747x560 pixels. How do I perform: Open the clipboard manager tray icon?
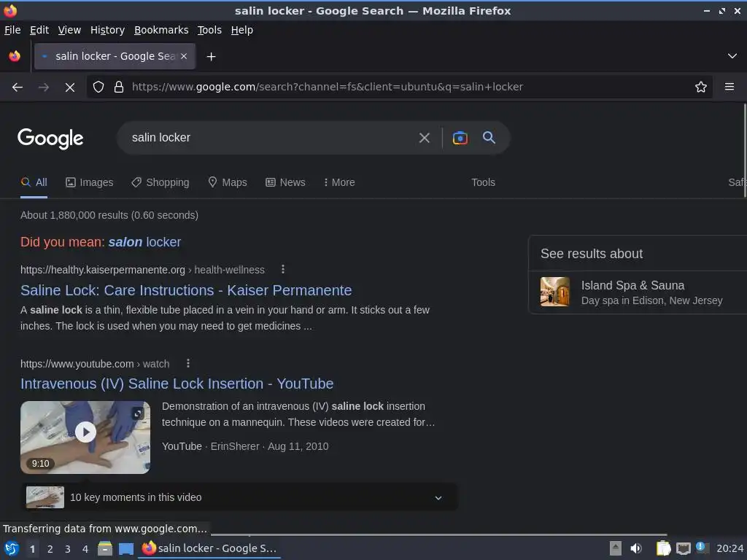pyautogui.click(x=663, y=548)
